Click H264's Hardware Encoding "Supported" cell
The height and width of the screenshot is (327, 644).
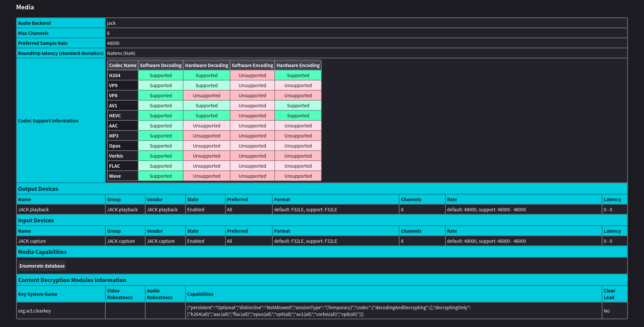point(298,75)
